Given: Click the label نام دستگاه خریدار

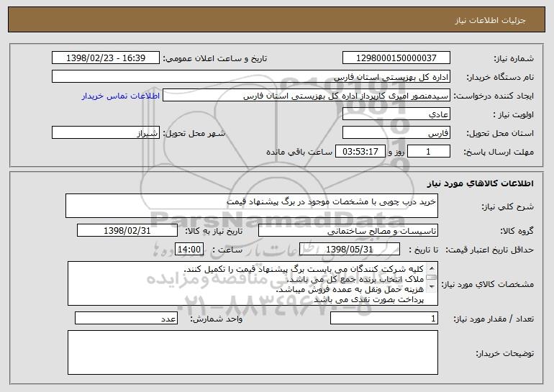Looking at the screenshot, I should click(500, 77).
